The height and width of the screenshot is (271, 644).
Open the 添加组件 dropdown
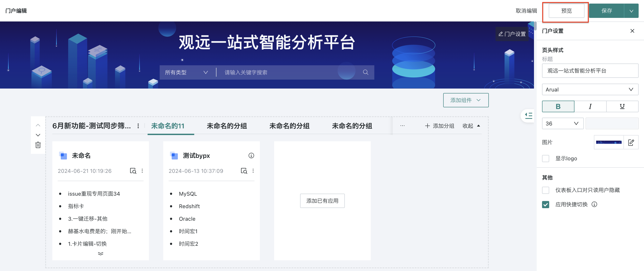[466, 100]
